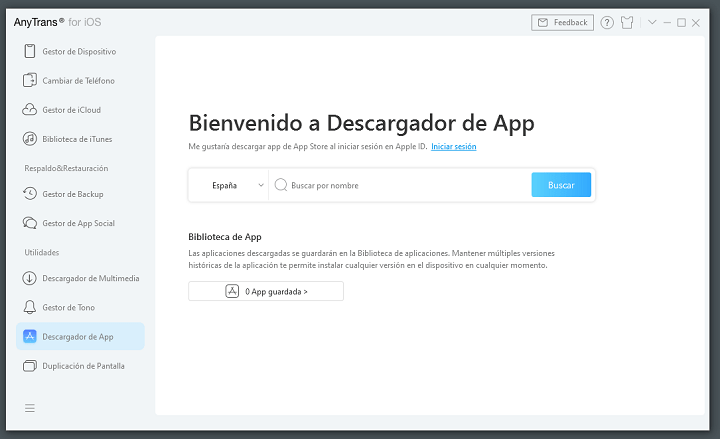Viewport: 720px width, 439px height.
Task: Click the Respaldo&Restauración section label
Action: 66,168
